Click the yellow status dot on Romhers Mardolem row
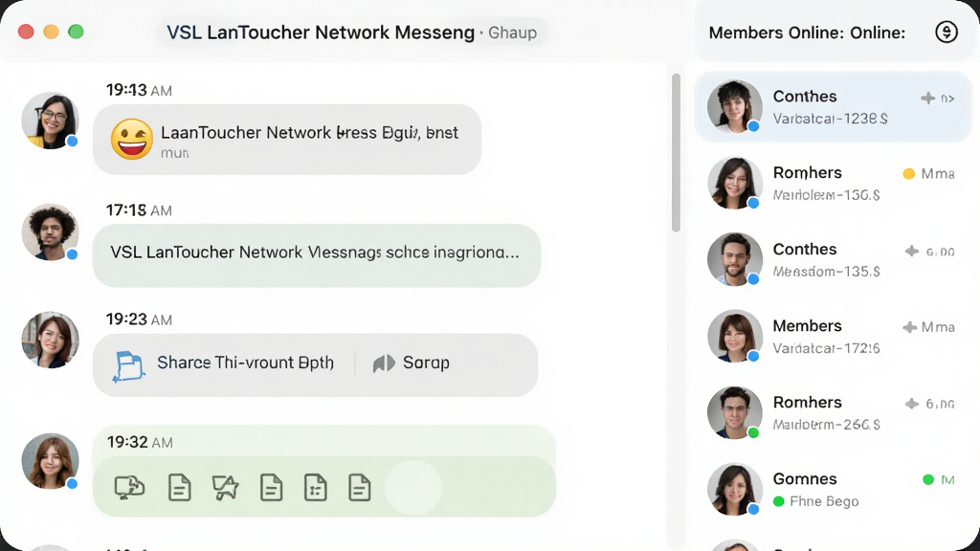The image size is (980, 551). point(909,174)
